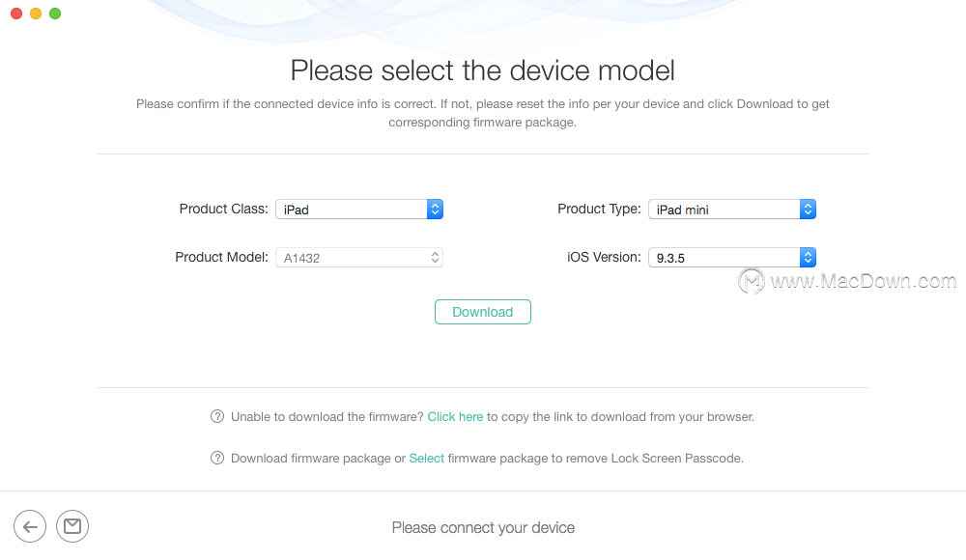
Task: Click the iOS Version blue stepper arrows
Action: (x=808, y=258)
